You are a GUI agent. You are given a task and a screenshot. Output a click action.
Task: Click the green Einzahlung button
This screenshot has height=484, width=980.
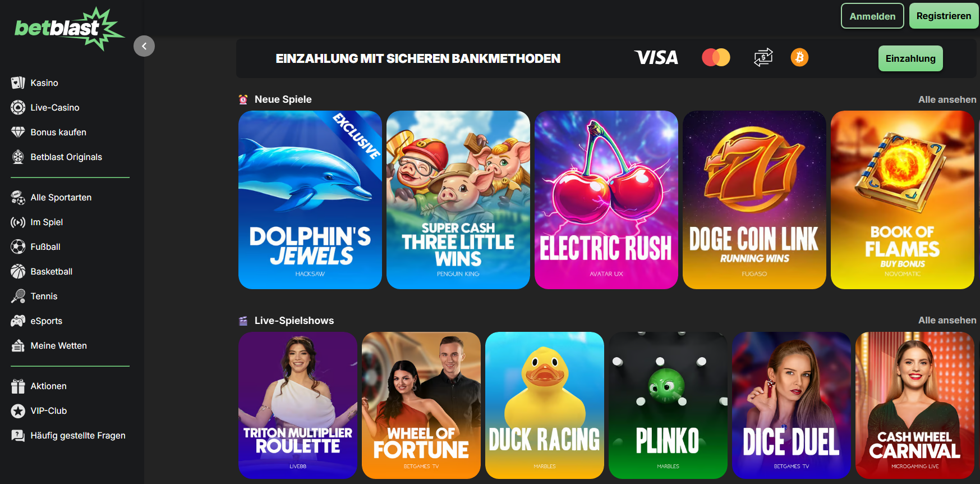[910, 58]
